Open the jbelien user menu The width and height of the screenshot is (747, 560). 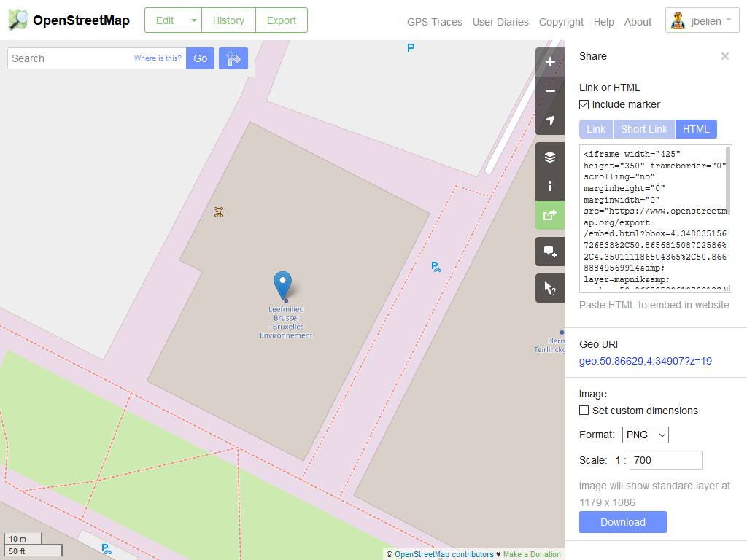click(x=703, y=21)
